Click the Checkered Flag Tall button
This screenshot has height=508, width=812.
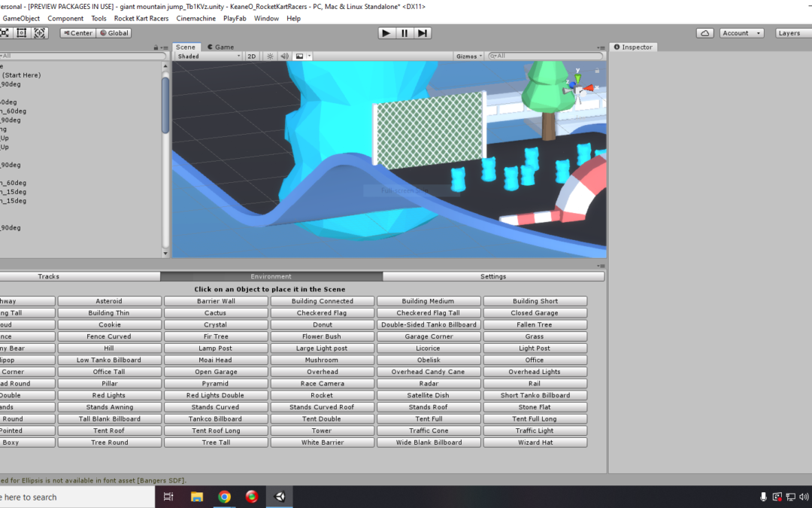[x=429, y=313]
